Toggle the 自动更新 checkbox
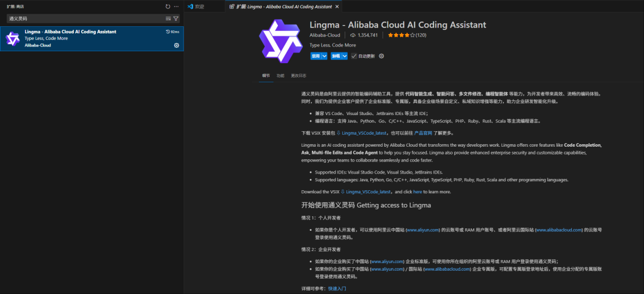The image size is (644, 294). (354, 56)
